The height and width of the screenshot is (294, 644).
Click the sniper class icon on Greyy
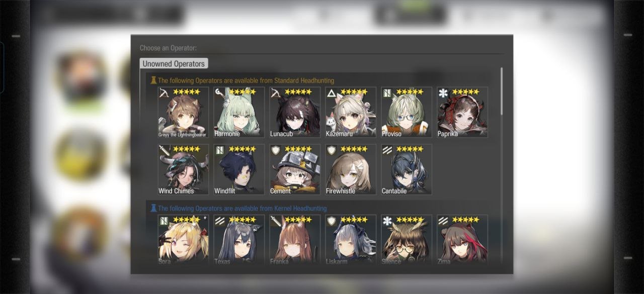point(164,92)
